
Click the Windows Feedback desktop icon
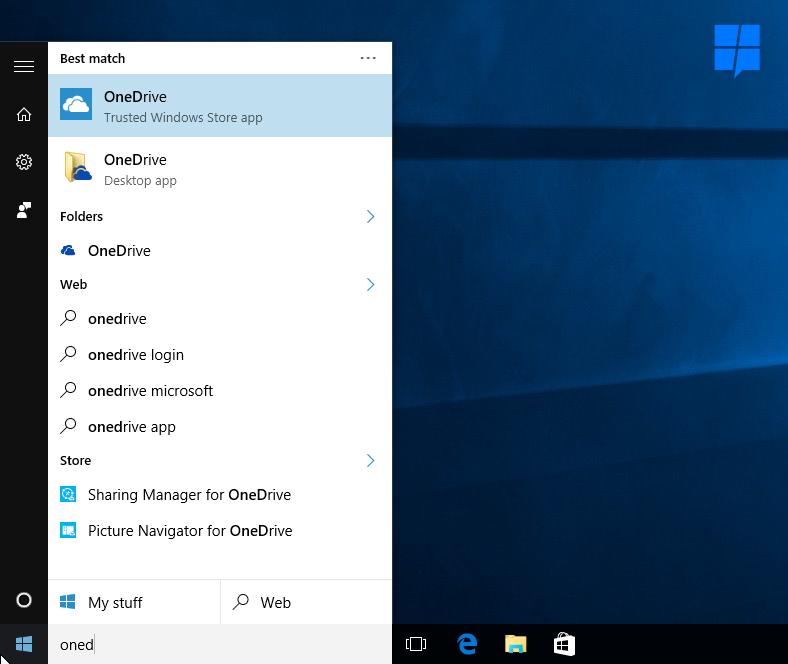(x=737, y=50)
